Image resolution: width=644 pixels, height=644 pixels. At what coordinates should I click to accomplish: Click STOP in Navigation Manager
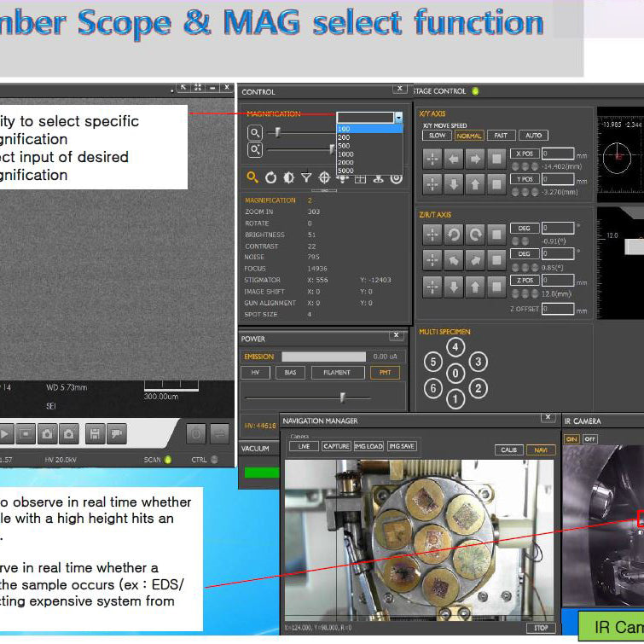pyautogui.click(x=541, y=628)
